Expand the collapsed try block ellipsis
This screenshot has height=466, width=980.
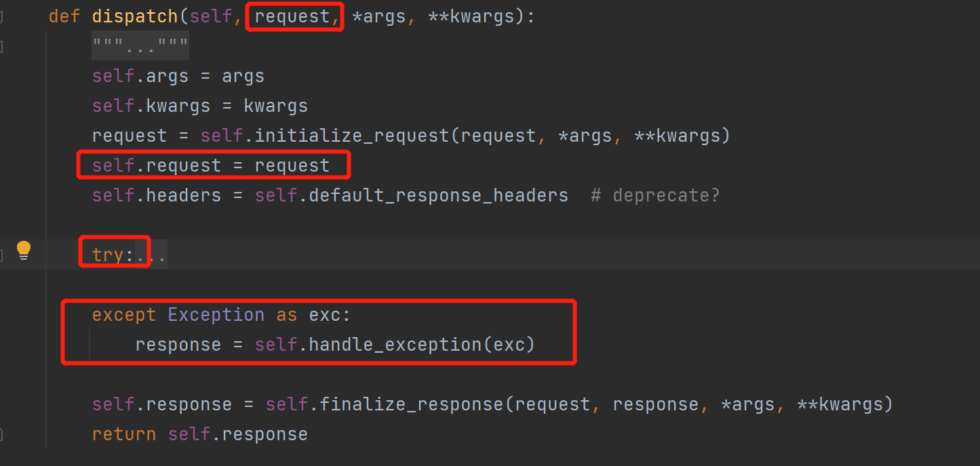[x=152, y=256]
